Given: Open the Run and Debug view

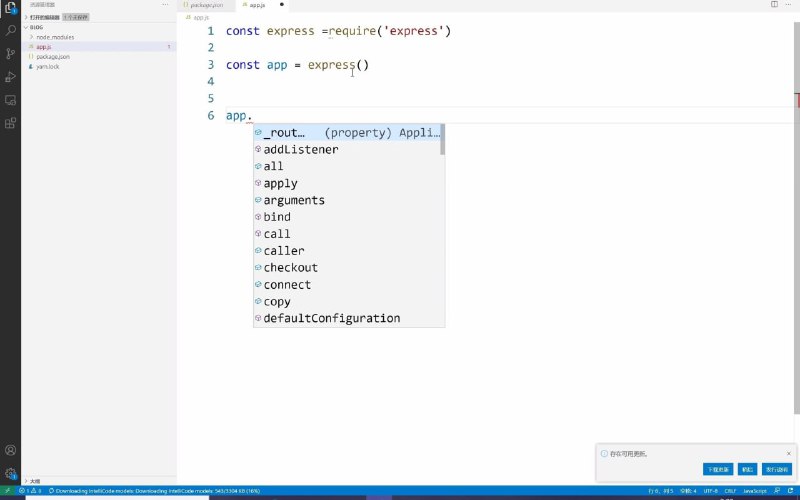Looking at the screenshot, I should coord(10,77).
